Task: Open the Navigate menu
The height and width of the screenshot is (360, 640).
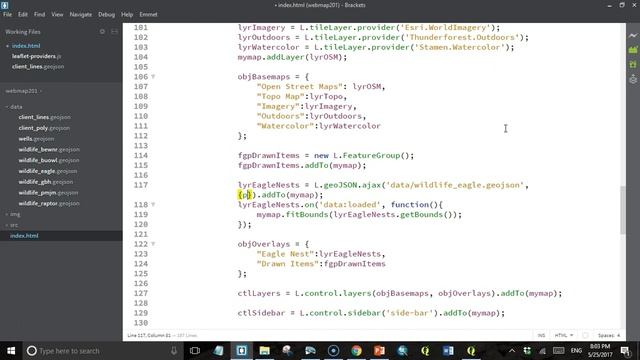Action: [81, 14]
